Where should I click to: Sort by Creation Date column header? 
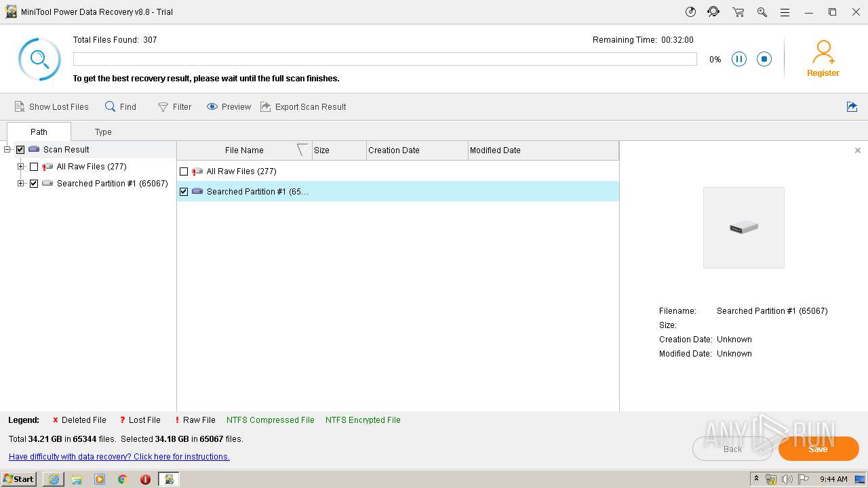point(417,150)
